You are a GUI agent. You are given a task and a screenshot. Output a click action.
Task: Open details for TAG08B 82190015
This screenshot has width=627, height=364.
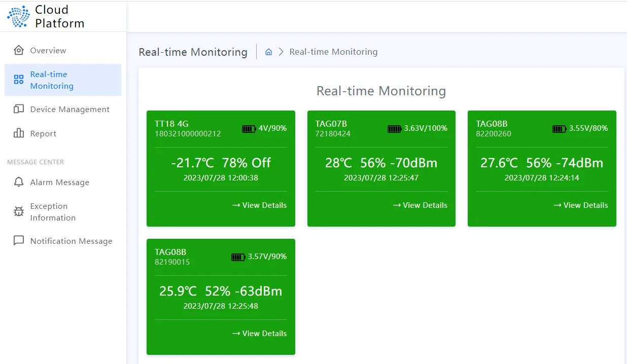259,333
